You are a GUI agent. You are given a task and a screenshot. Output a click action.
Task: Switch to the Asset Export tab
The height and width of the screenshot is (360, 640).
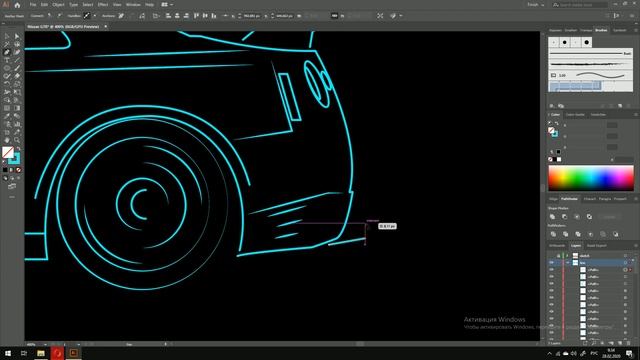(x=596, y=246)
